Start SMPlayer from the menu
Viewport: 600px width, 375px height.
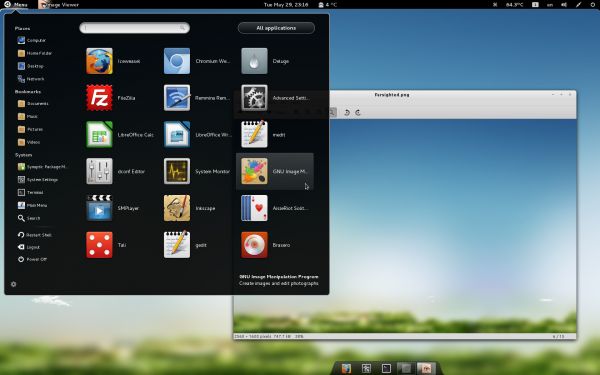point(99,208)
